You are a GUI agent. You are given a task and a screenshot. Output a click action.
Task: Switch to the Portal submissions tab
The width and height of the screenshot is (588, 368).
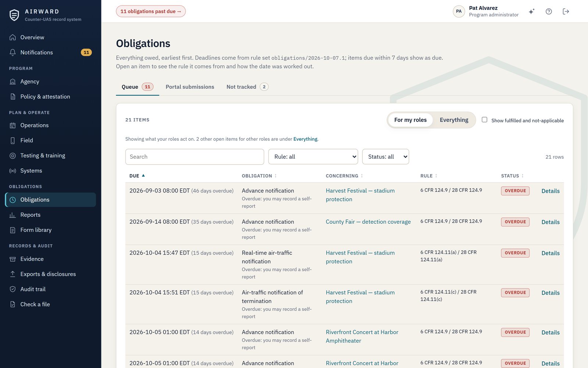190,87
